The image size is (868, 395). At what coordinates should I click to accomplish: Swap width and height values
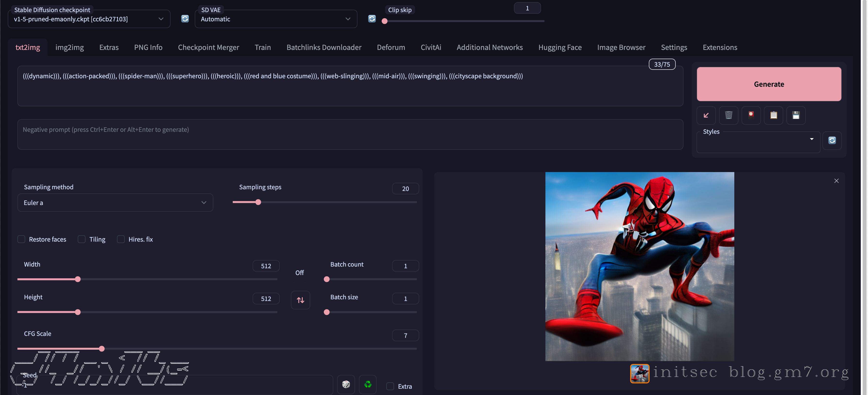coord(300,300)
